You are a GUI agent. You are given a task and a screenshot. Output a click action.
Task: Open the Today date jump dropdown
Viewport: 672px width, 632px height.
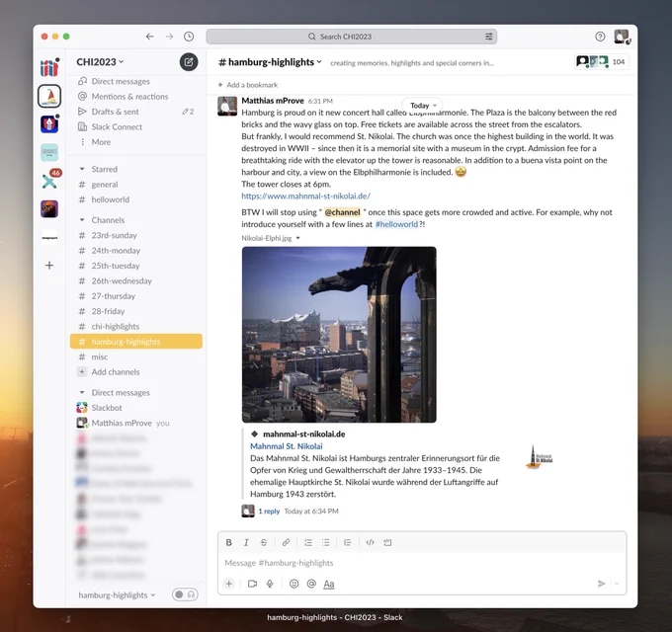[x=423, y=106]
